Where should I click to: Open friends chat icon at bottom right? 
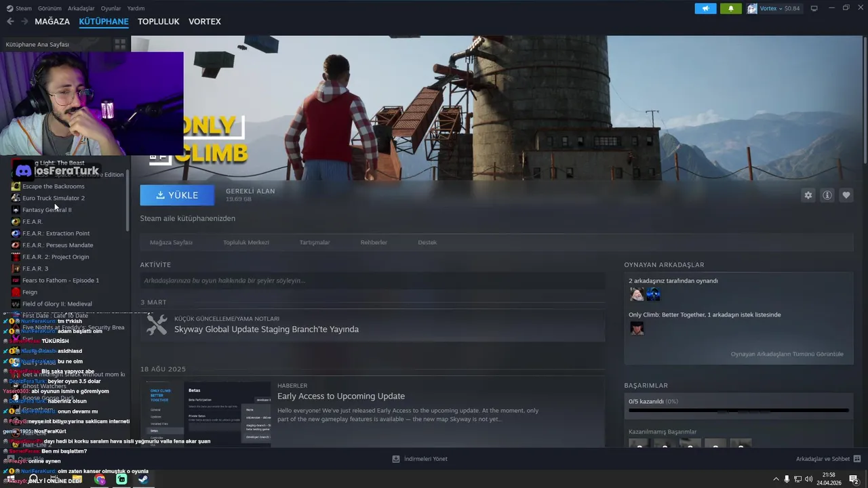click(857, 459)
